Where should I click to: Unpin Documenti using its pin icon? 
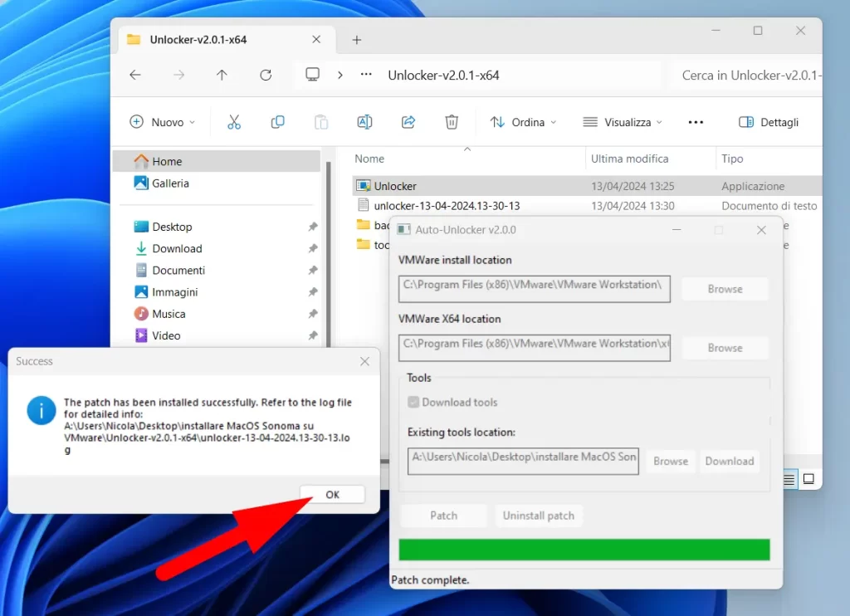pyautogui.click(x=313, y=270)
